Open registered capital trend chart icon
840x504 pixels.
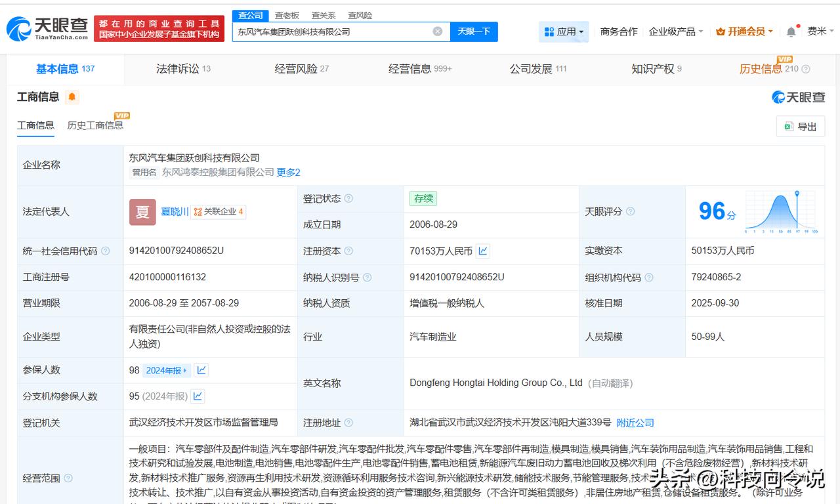click(x=483, y=251)
